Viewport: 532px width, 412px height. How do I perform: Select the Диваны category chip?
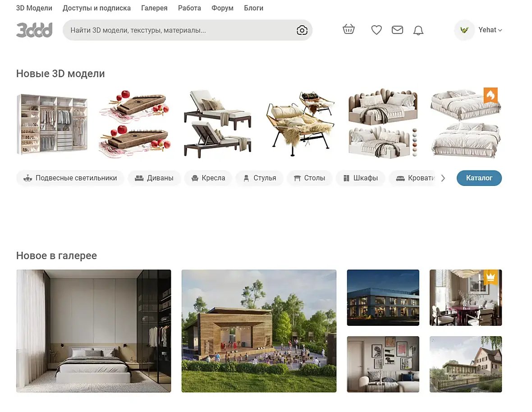(154, 178)
